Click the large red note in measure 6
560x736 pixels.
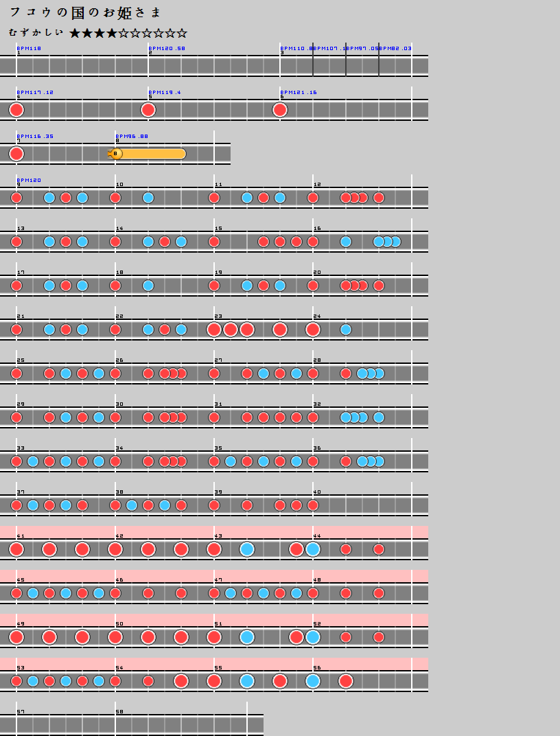pos(279,110)
